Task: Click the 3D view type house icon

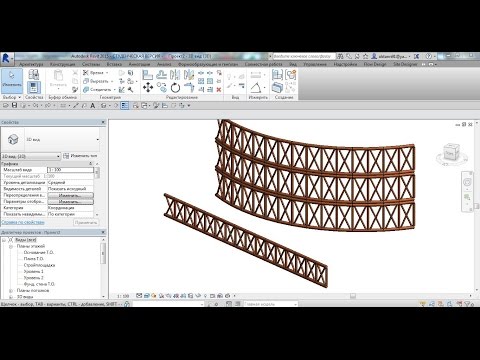Action: pos(13,139)
